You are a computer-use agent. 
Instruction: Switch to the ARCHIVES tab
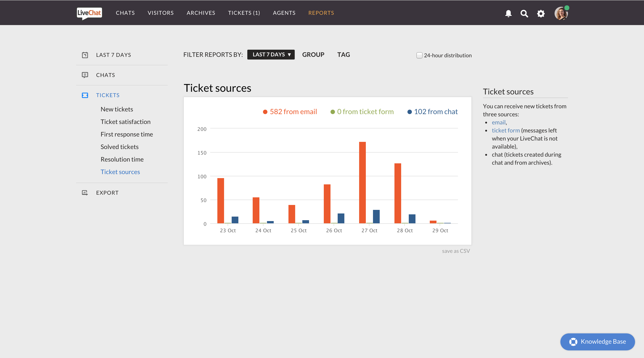coord(201,13)
